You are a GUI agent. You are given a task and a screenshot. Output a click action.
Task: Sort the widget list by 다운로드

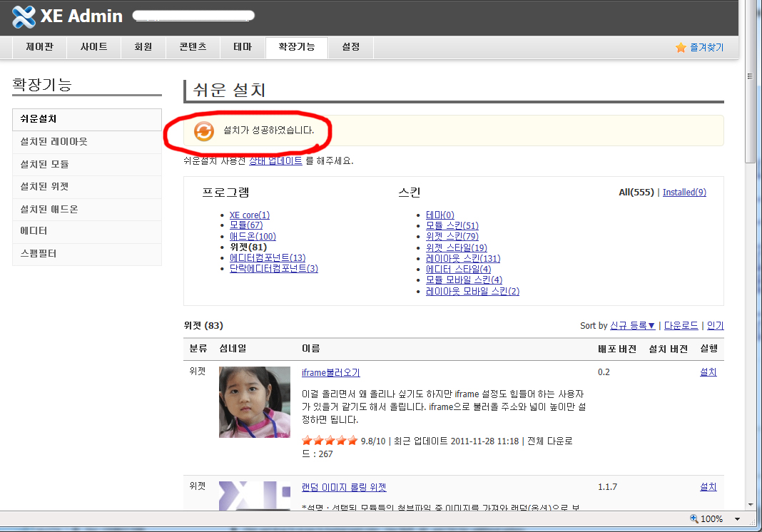(681, 326)
